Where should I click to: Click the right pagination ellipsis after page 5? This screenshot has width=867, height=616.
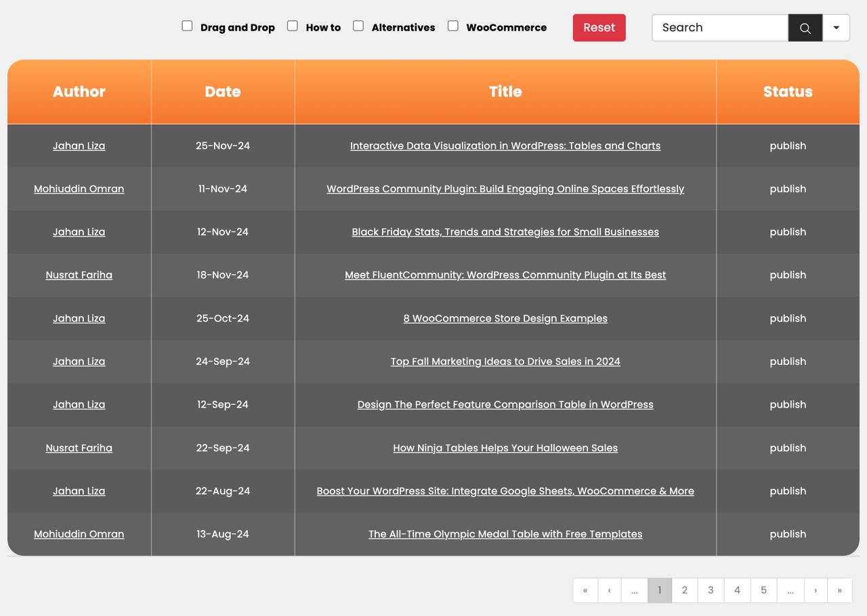tap(790, 590)
